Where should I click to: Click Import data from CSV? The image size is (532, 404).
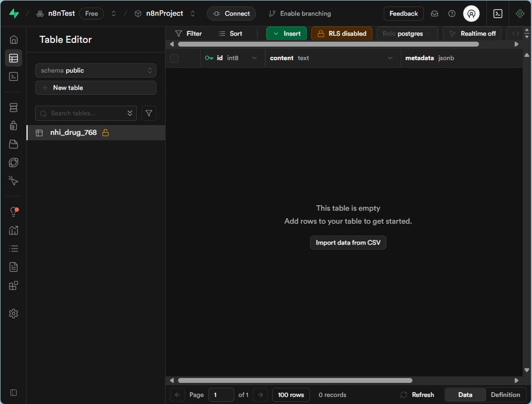pos(348,243)
